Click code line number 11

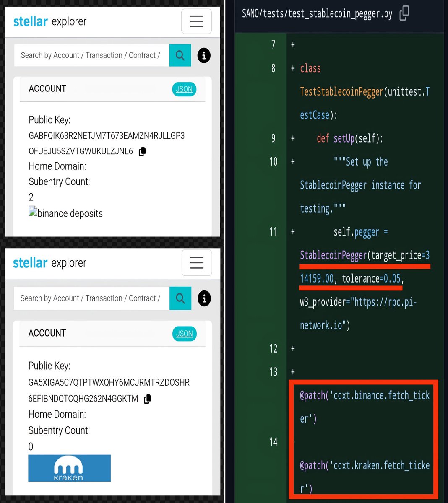pyautogui.click(x=273, y=232)
